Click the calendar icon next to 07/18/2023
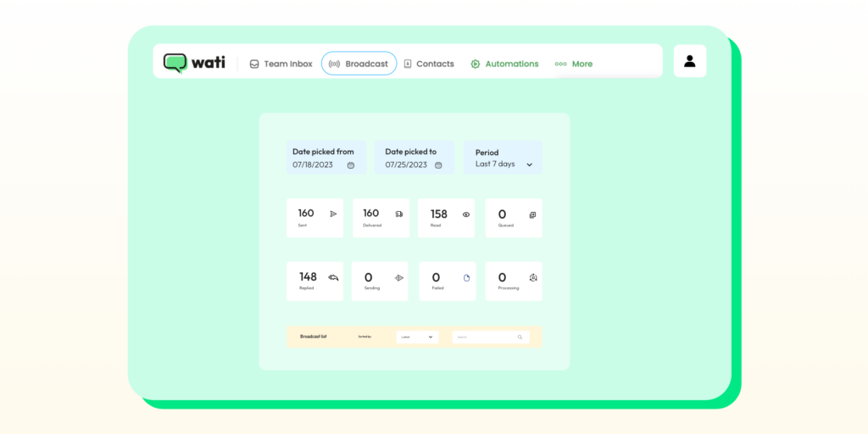868x434 pixels. [x=350, y=165]
